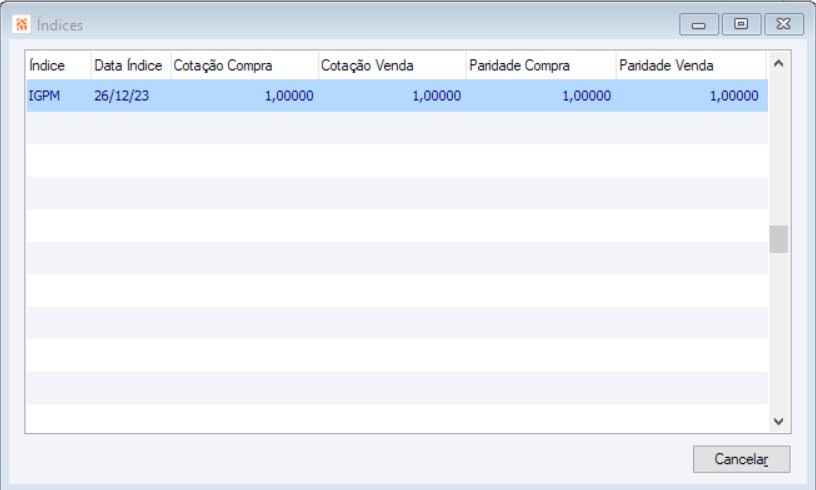Minimize the Índices window

698,24
